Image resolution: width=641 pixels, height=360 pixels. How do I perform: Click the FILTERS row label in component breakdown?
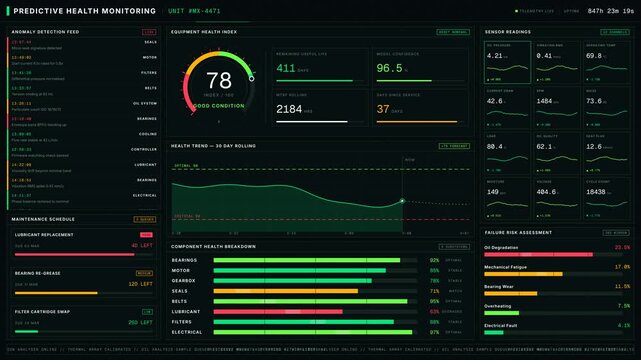coord(182,322)
